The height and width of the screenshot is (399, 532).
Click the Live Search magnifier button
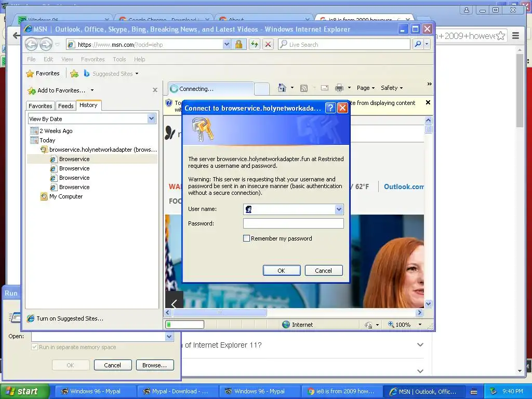point(418,45)
